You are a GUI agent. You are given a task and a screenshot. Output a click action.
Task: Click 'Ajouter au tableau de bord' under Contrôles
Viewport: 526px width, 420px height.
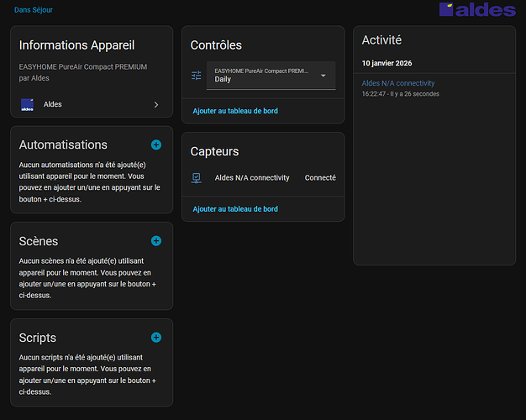pos(235,111)
